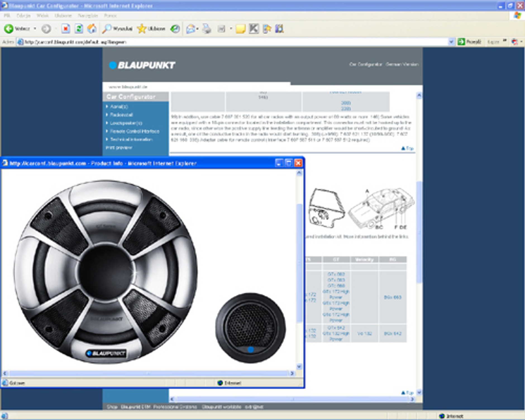Screen dimensions: 525x420
Task: Click the BGx 663 product link
Action: point(392,297)
